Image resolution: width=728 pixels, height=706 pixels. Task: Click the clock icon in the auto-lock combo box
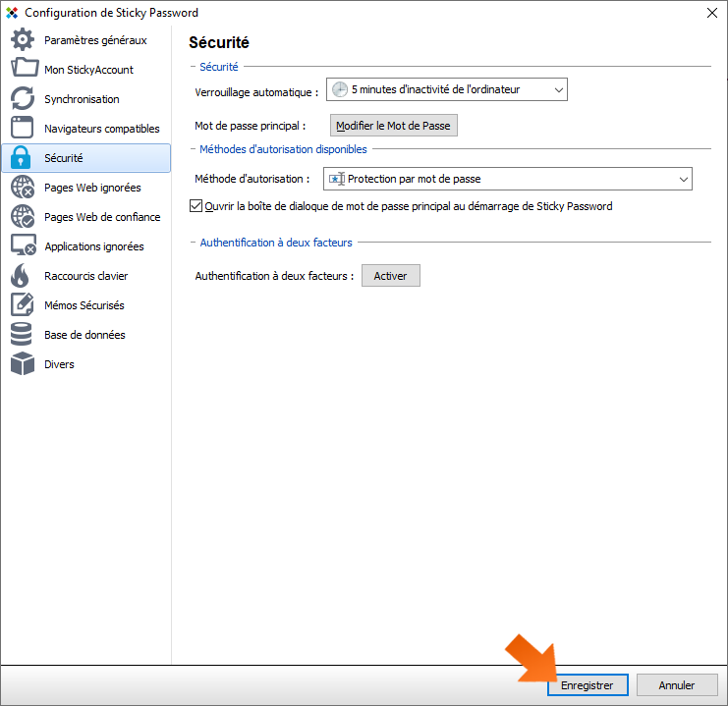tap(339, 89)
